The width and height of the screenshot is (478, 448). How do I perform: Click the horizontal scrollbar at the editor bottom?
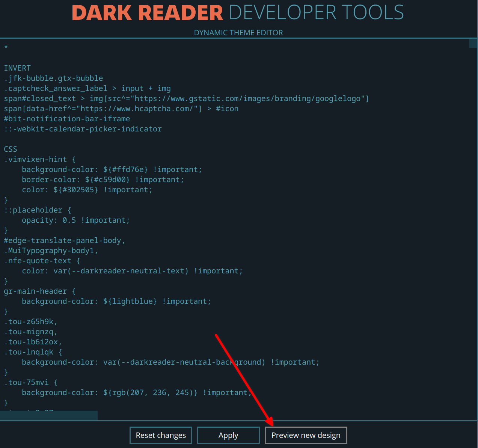49,415
